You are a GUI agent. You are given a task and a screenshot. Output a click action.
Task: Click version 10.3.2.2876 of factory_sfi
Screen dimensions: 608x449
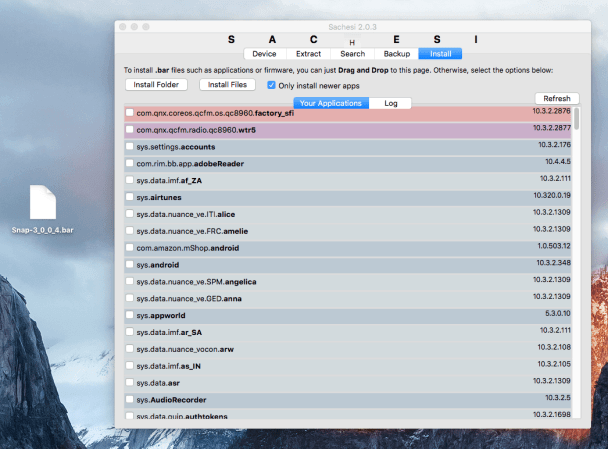(551, 111)
